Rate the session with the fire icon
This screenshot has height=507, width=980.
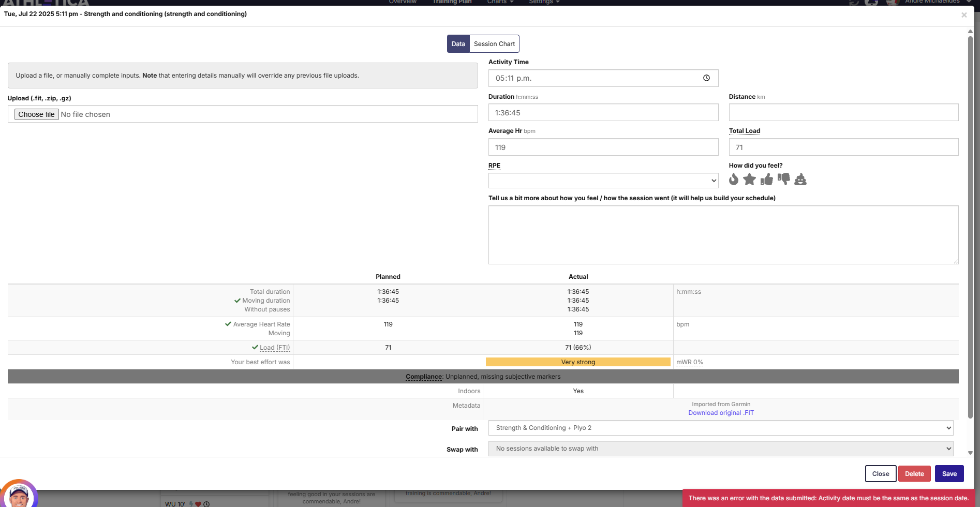tap(733, 180)
